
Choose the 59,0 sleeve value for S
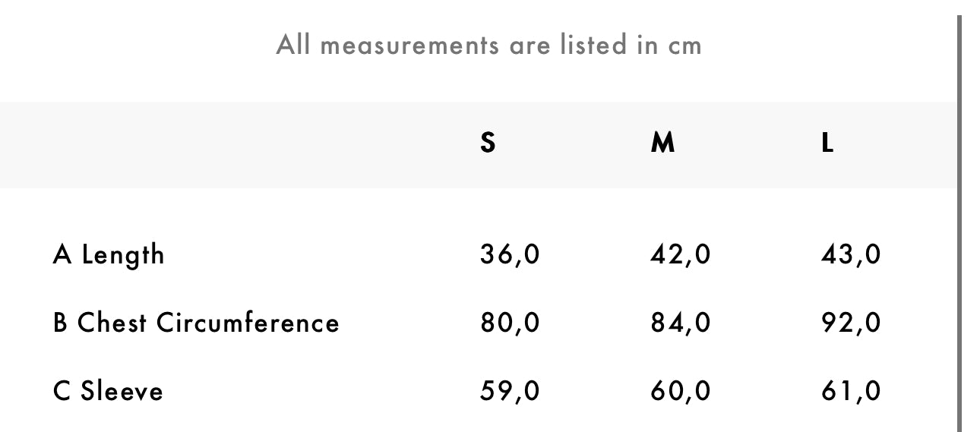pos(510,392)
